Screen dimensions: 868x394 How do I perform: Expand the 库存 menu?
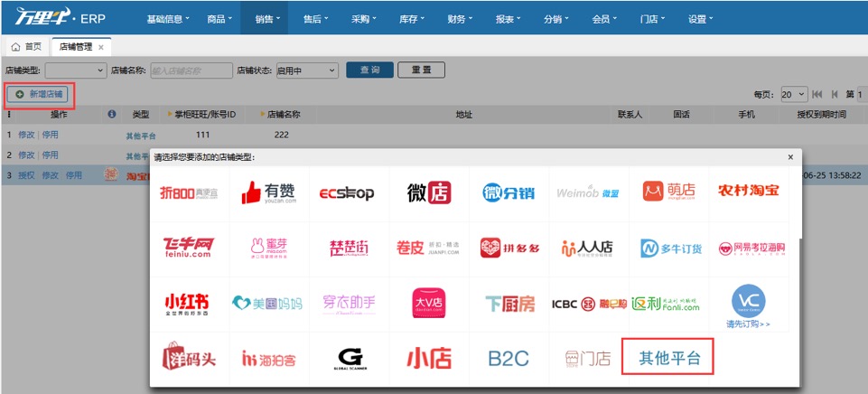click(411, 19)
